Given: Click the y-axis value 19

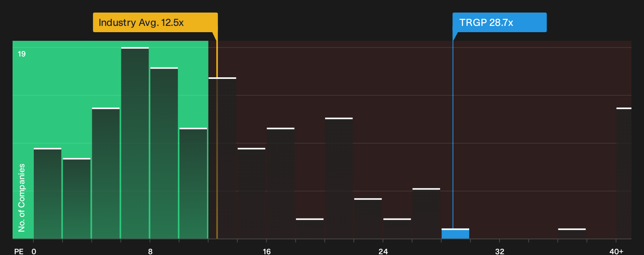Looking at the screenshot, I should point(22,54).
